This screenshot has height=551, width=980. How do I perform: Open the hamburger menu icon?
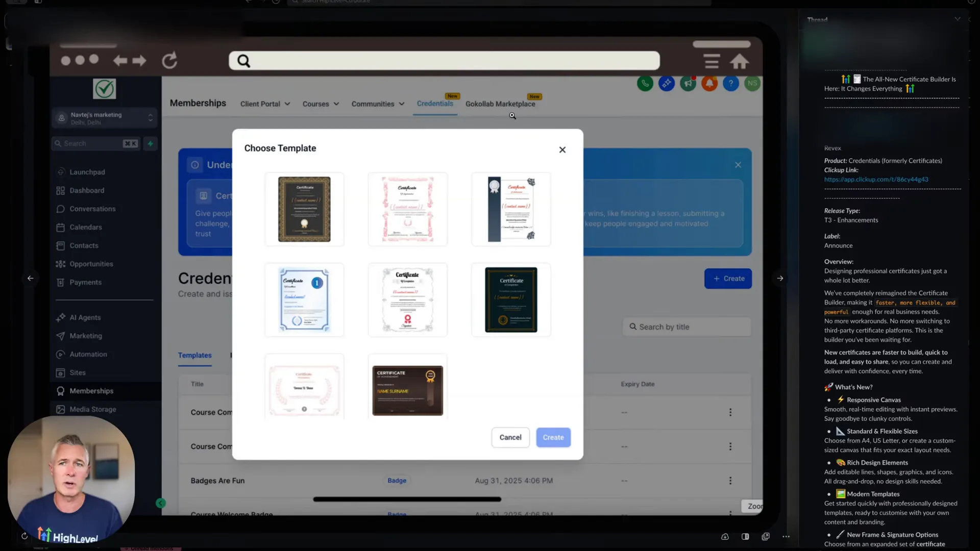[x=712, y=61]
